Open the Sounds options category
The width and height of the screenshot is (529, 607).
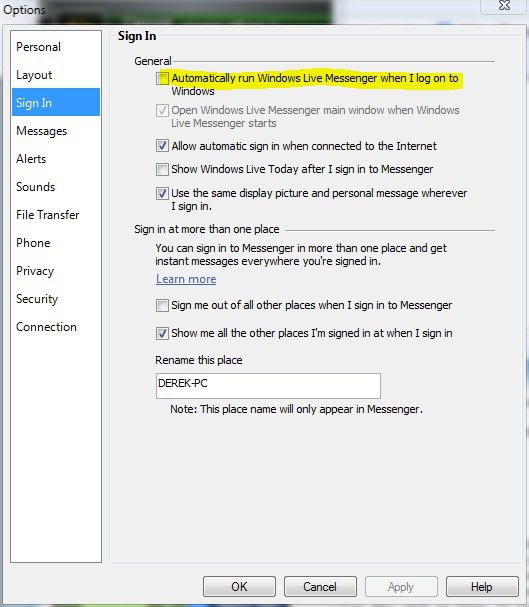click(56, 187)
